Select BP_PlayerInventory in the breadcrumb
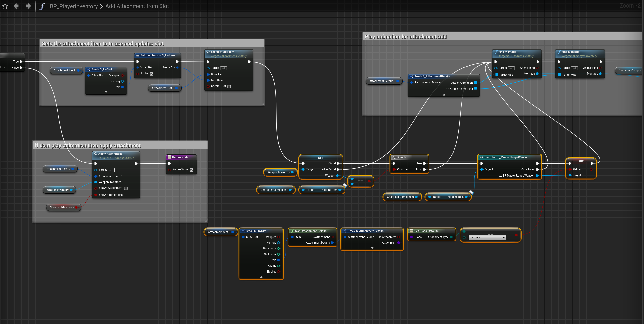Image resolution: width=644 pixels, height=324 pixels. coord(74,6)
